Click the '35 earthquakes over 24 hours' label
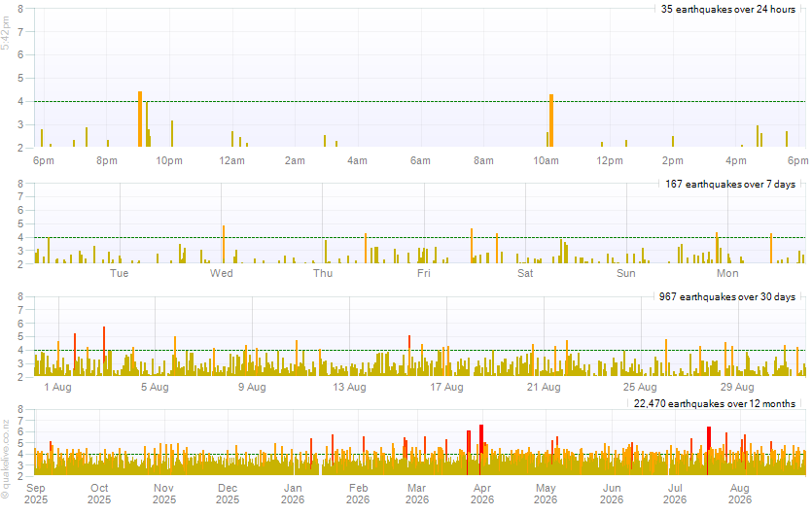 coord(728,10)
